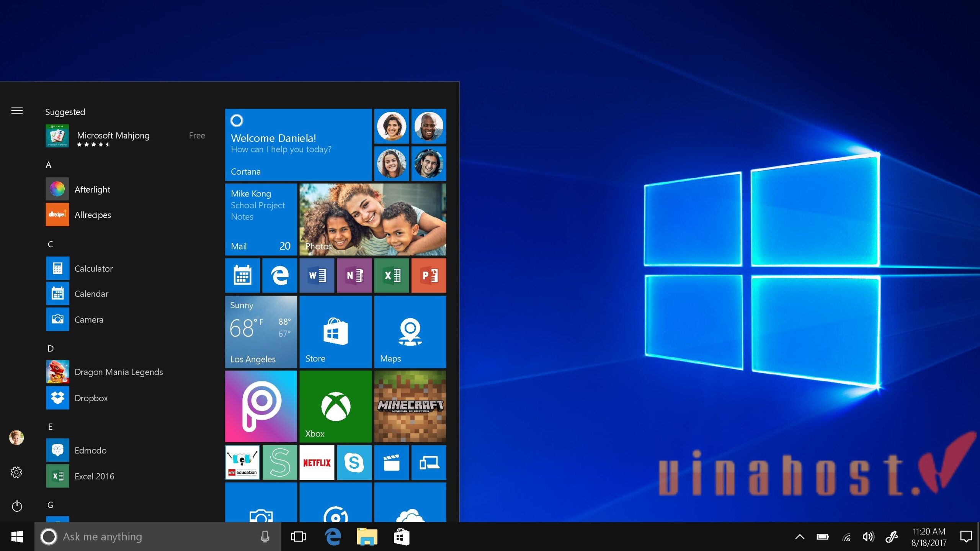Open the top-right contact man's People tile

429,126
